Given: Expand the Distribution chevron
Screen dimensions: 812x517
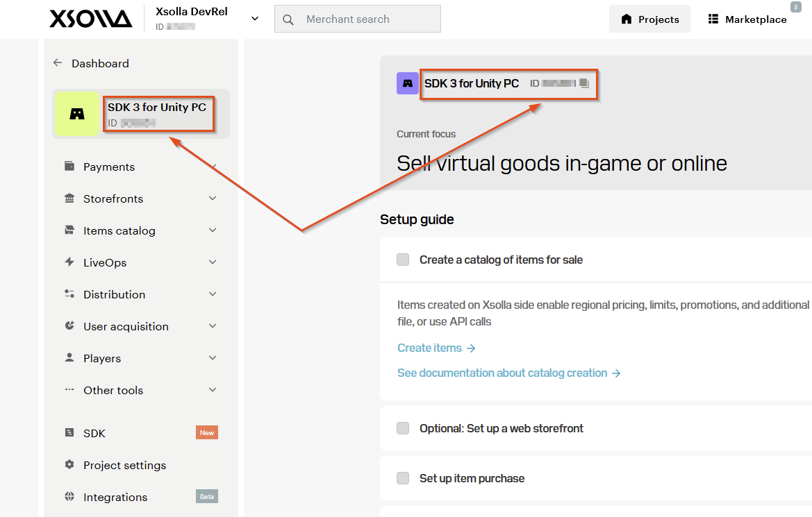Looking at the screenshot, I should point(213,294).
